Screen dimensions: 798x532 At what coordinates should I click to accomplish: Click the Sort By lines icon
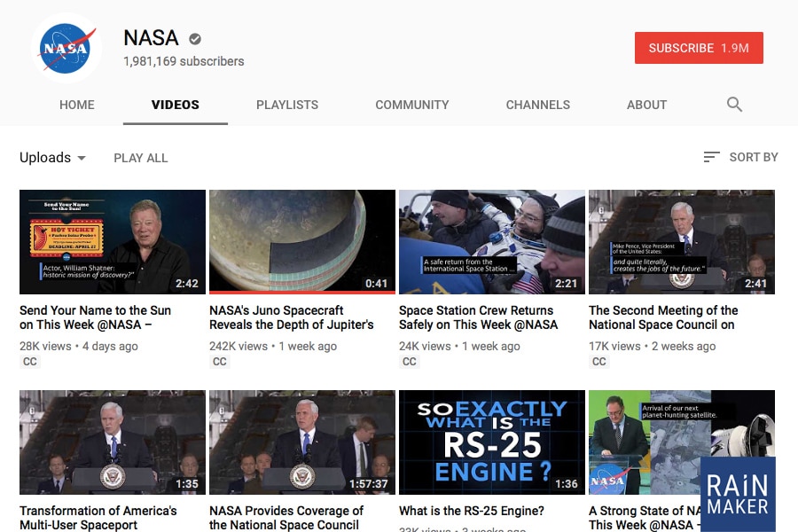[x=711, y=157]
